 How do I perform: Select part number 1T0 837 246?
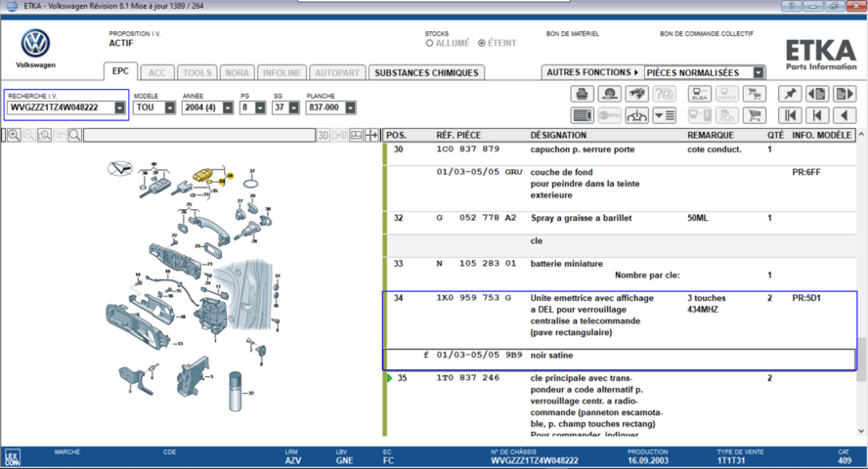(468, 378)
